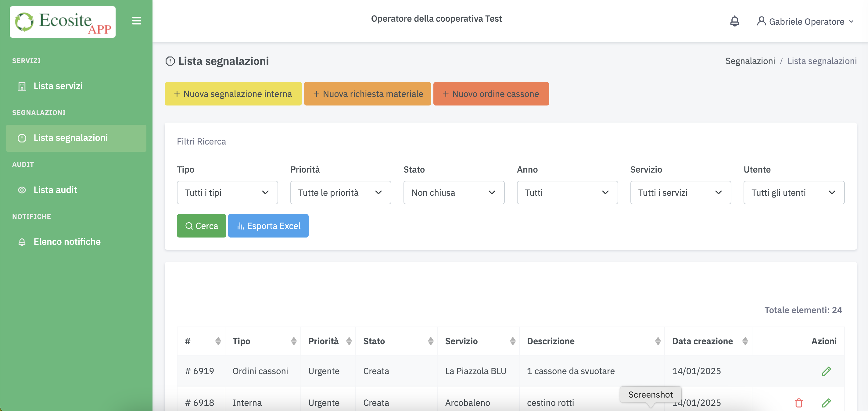Screen dimensions: 868x411
Task: Open the Utente filter dropdown
Action: pyautogui.click(x=794, y=192)
